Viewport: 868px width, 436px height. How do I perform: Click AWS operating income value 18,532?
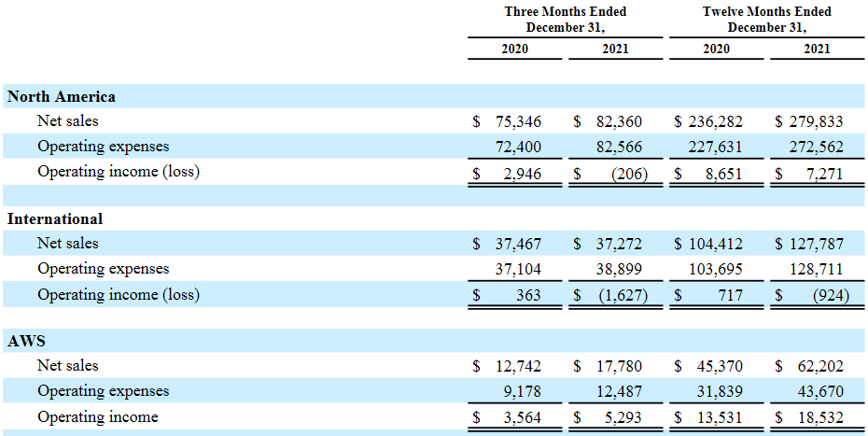[820, 417]
